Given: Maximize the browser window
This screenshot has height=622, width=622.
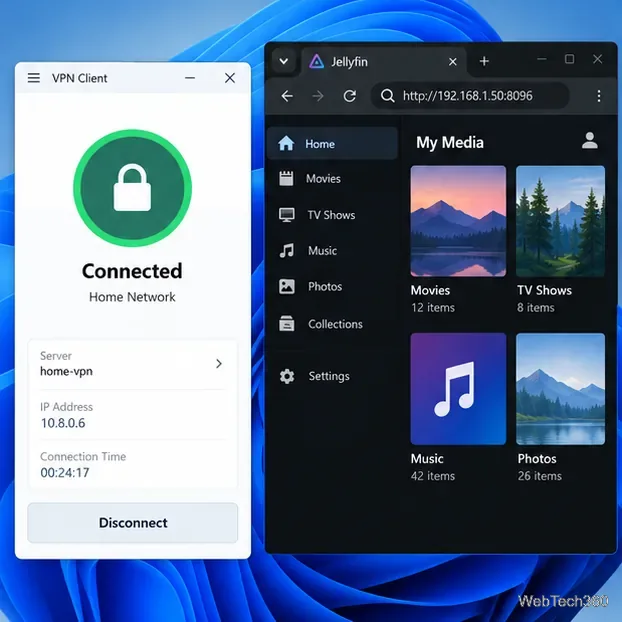Looking at the screenshot, I should tap(570, 59).
